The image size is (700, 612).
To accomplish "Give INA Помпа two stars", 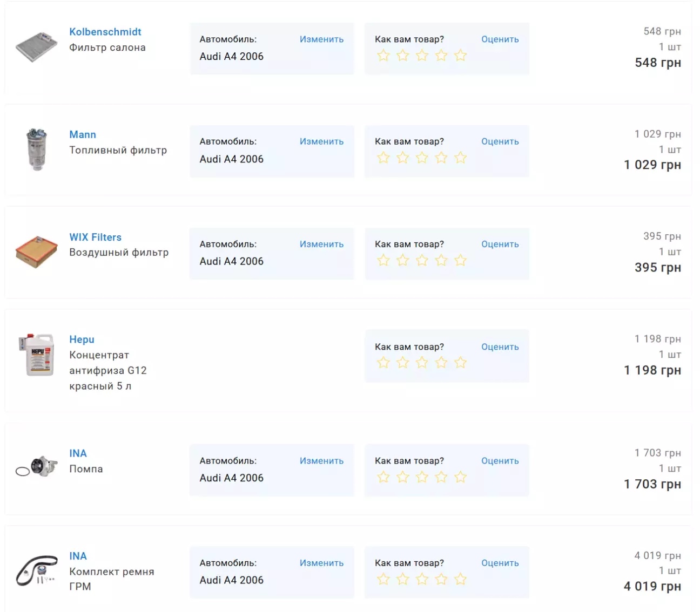I will point(403,477).
